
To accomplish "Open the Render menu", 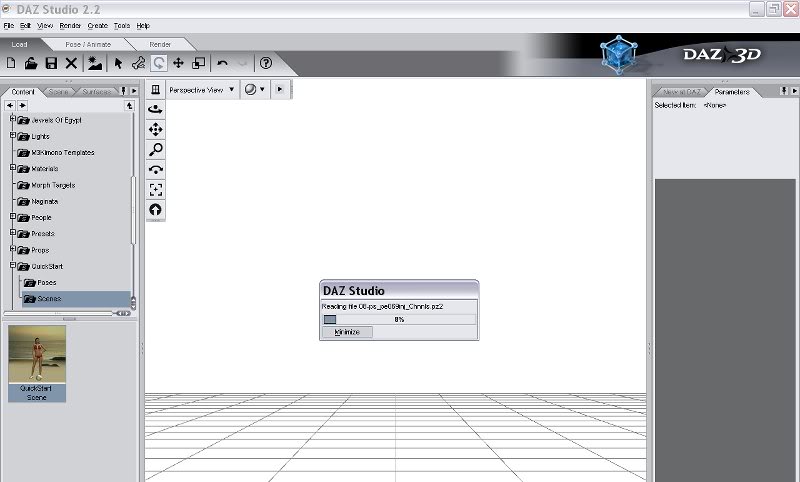I will click(x=69, y=25).
